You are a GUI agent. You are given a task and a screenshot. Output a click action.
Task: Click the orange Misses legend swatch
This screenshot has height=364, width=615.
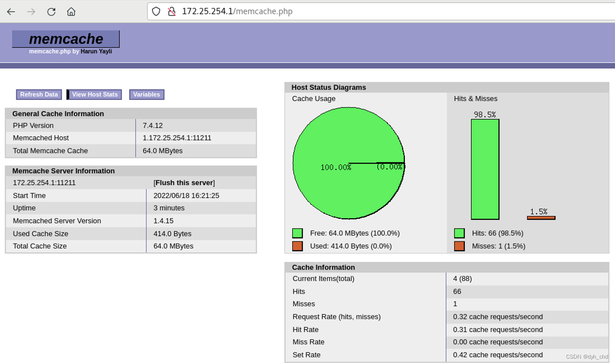[459, 246]
